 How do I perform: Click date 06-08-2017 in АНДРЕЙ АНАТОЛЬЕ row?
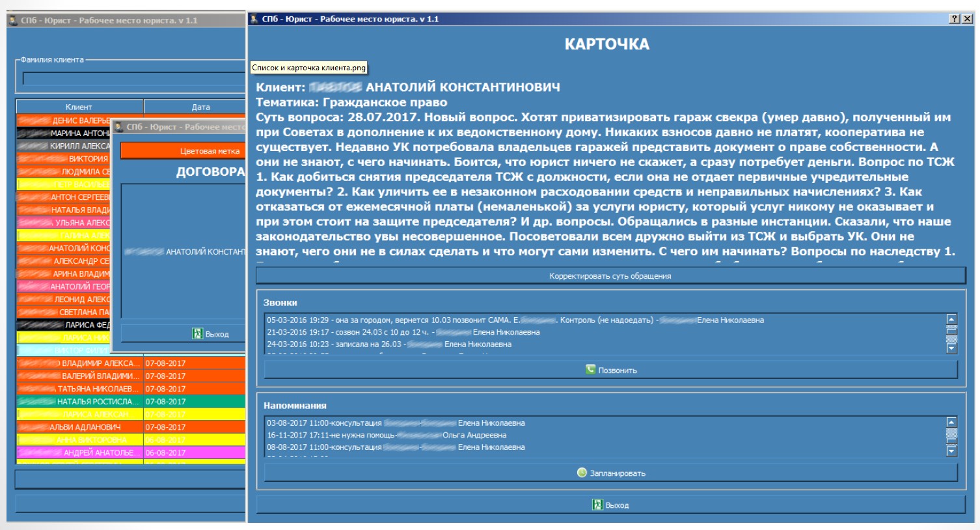[165, 453]
